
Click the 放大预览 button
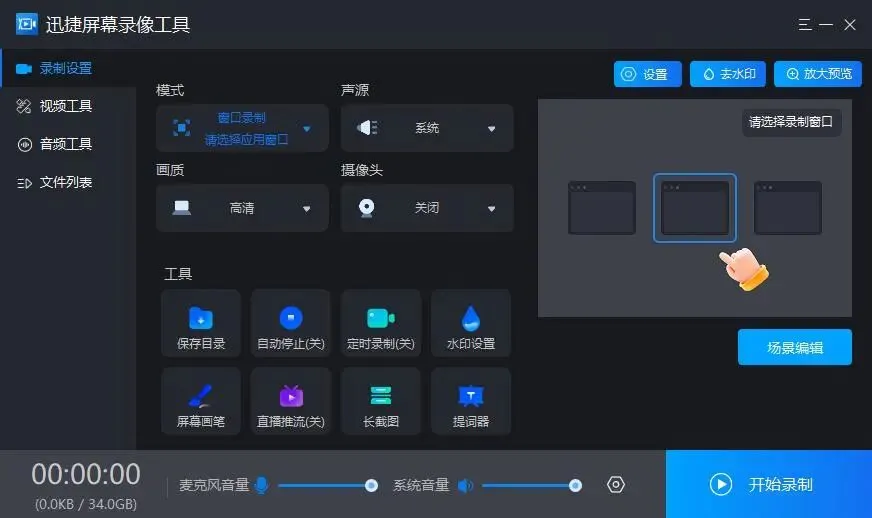click(818, 74)
